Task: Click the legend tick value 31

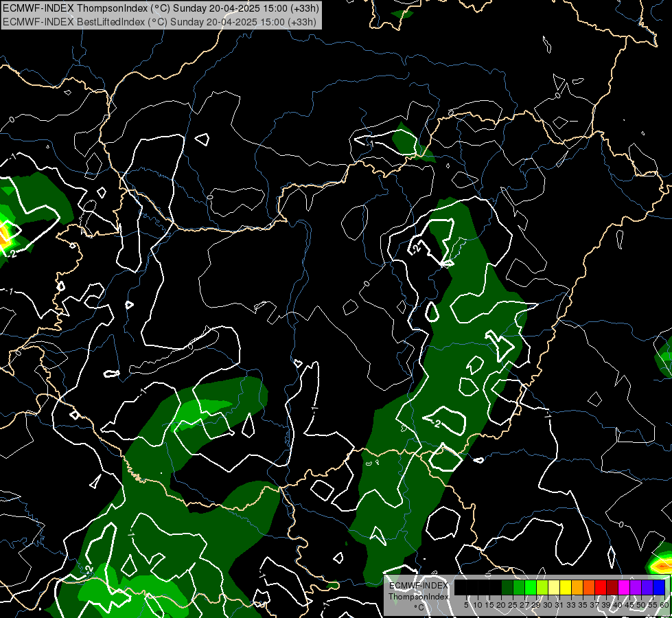Action: coord(559,605)
